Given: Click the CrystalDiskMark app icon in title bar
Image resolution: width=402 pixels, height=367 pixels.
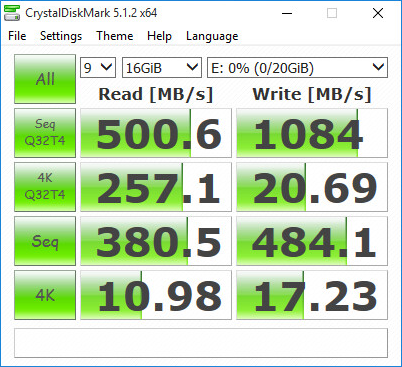Looking at the screenshot, I should pos(12,13).
